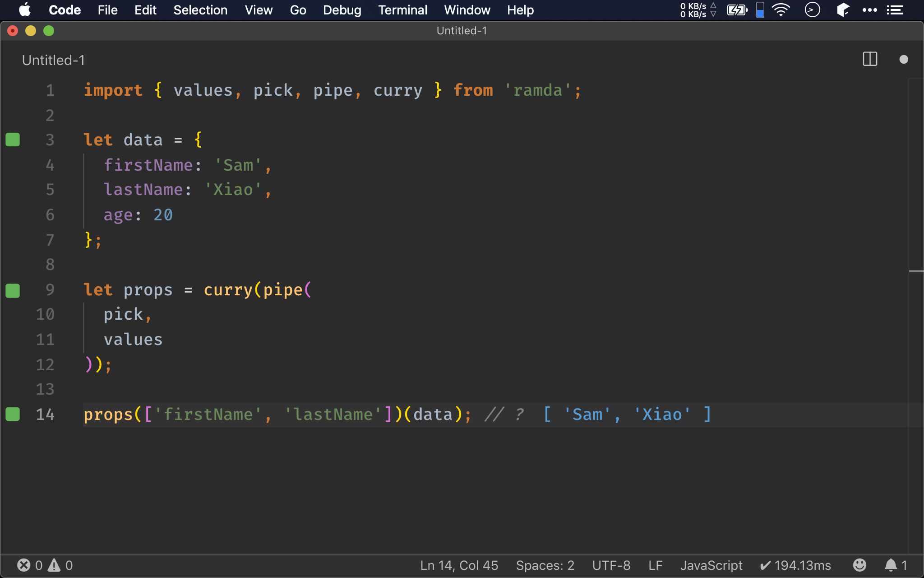Click the Split Editor icon

[870, 59]
